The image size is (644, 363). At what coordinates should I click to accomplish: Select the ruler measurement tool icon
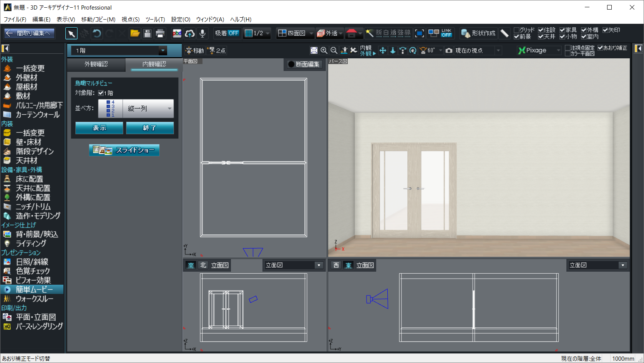click(x=505, y=34)
